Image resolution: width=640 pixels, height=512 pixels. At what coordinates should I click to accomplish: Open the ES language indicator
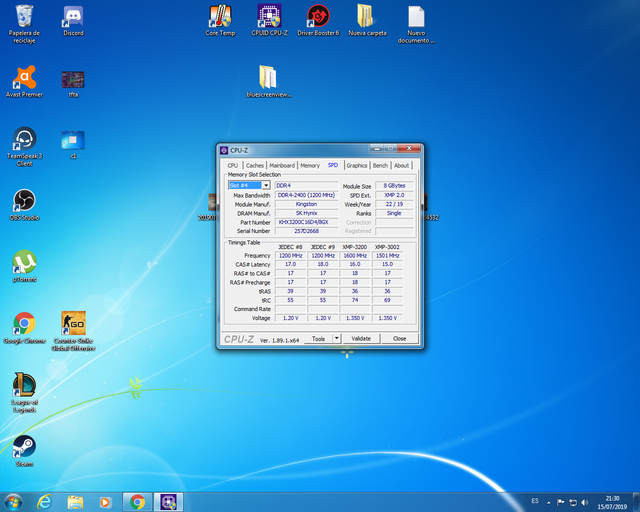click(x=535, y=501)
